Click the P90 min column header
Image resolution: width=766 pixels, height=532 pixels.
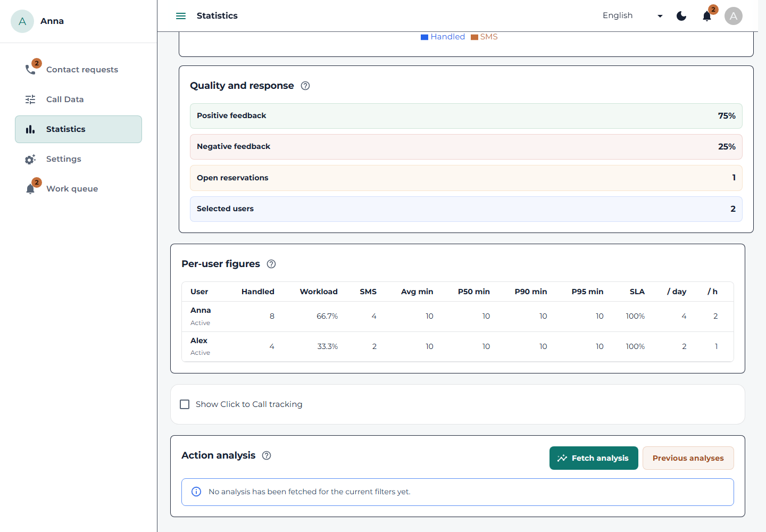pyautogui.click(x=531, y=292)
